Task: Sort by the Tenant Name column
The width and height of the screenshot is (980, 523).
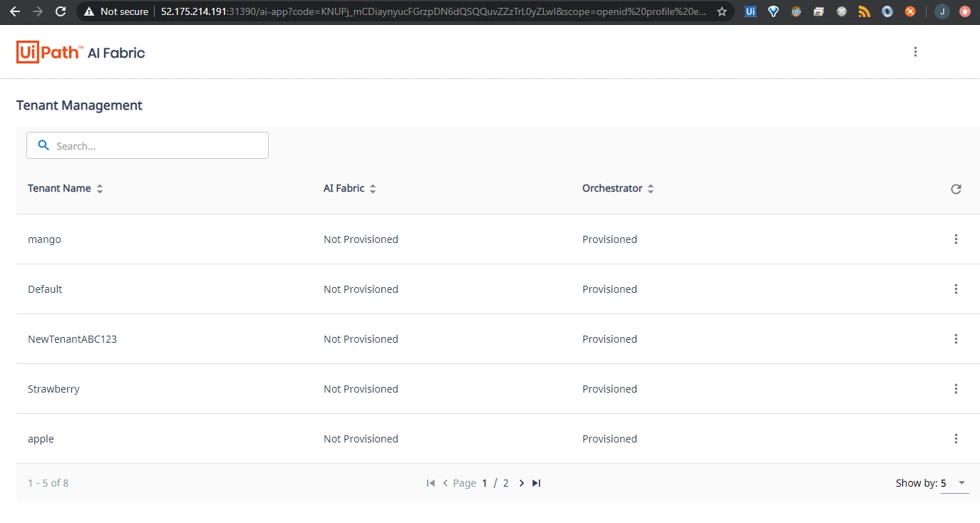Action: [x=66, y=189]
